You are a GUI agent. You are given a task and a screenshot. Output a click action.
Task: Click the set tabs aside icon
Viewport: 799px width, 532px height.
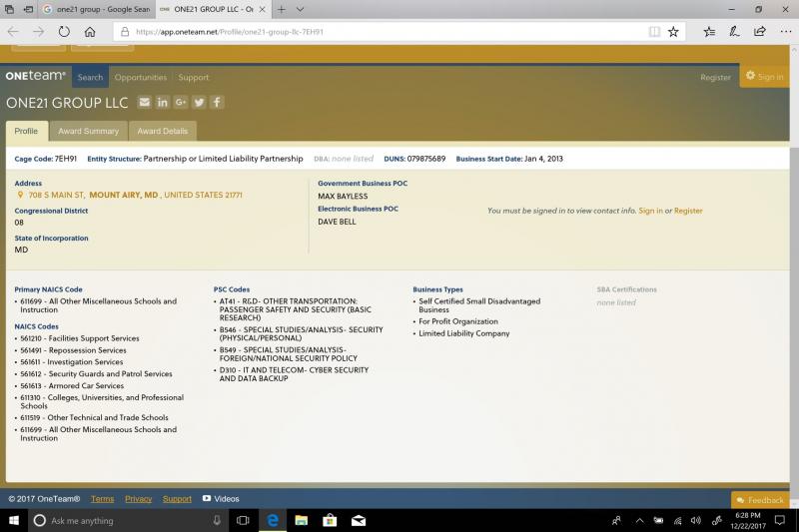pos(29,9)
